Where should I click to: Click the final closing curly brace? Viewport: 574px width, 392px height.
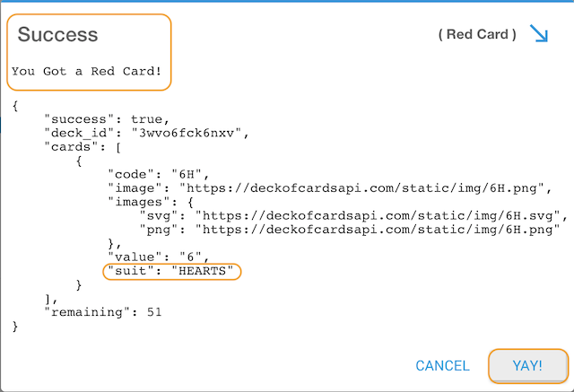point(15,327)
